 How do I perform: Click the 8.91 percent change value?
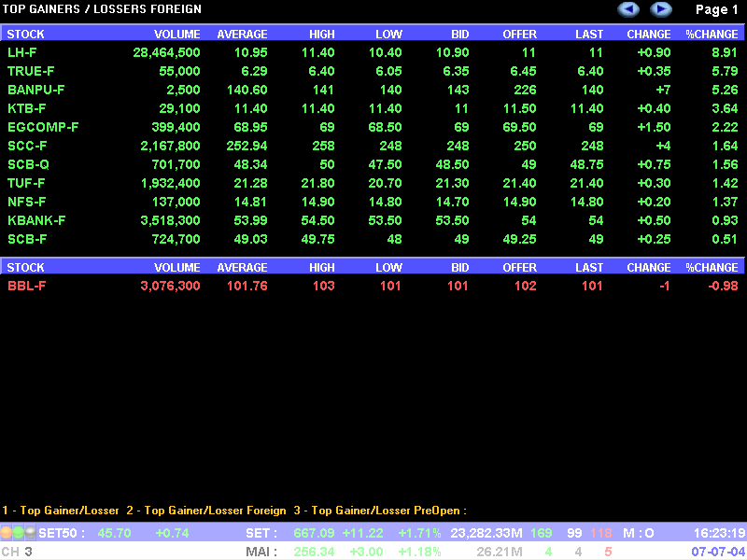725,52
